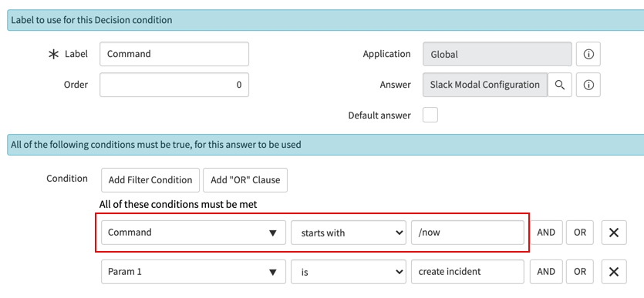
Task: Open the Answer field lookup magnifier
Action: click(x=559, y=85)
